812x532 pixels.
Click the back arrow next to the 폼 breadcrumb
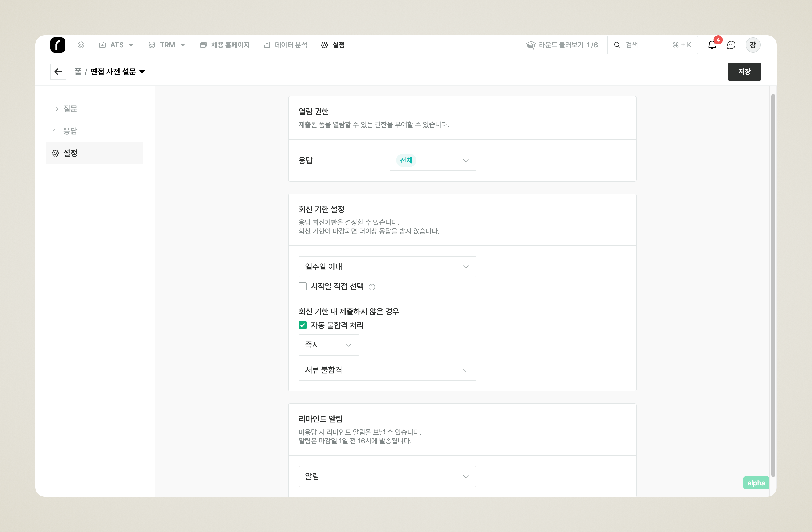coord(58,72)
